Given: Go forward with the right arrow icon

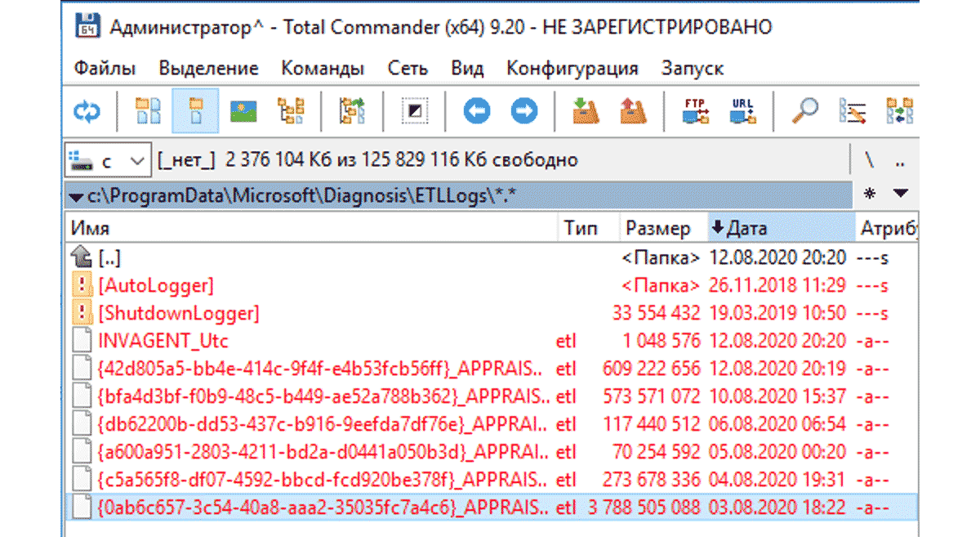Looking at the screenshot, I should click(524, 110).
